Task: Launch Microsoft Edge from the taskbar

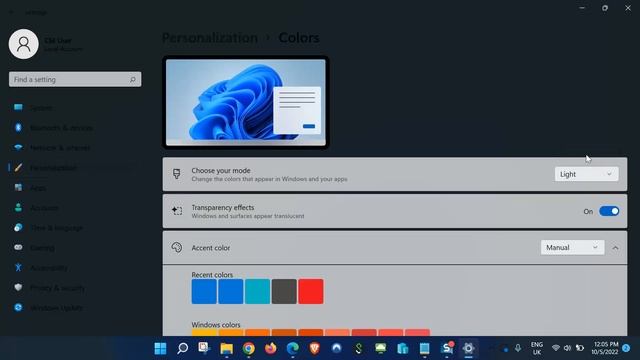Action: click(293, 349)
